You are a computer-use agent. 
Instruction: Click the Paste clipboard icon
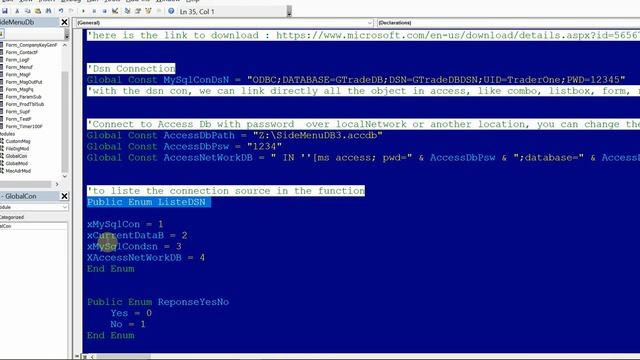pyautogui.click(x=38, y=11)
